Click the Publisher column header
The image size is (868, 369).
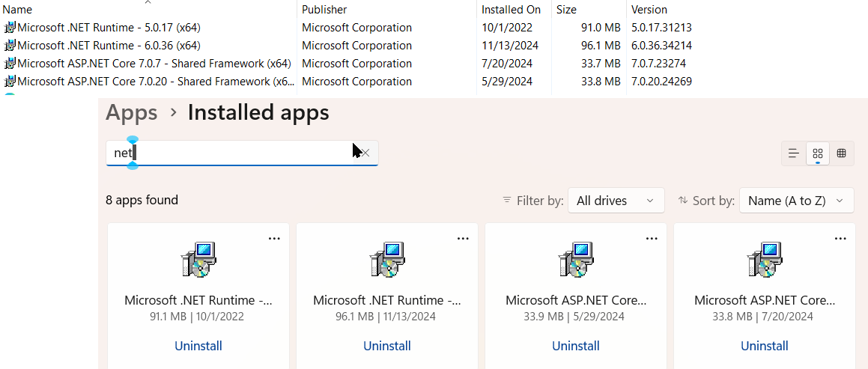[324, 10]
